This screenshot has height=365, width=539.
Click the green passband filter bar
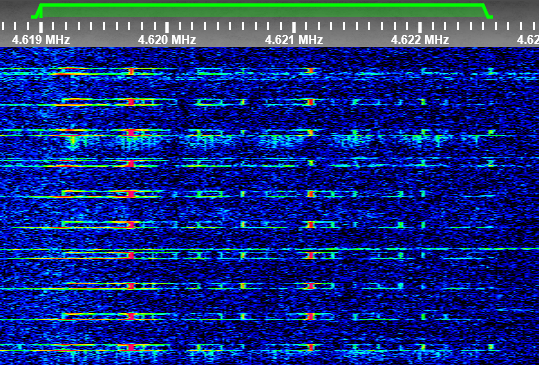click(263, 11)
